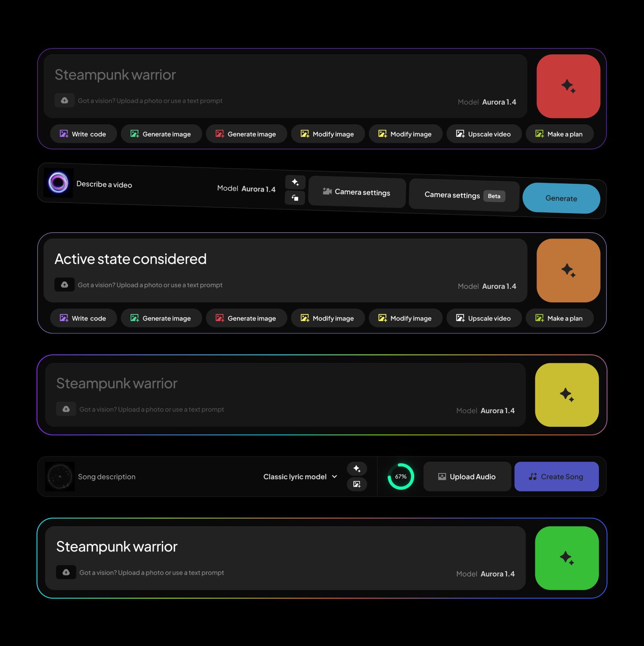Image resolution: width=644 pixels, height=646 pixels.
Task: Click the Upload Audio field
Action: coord(467,477)
